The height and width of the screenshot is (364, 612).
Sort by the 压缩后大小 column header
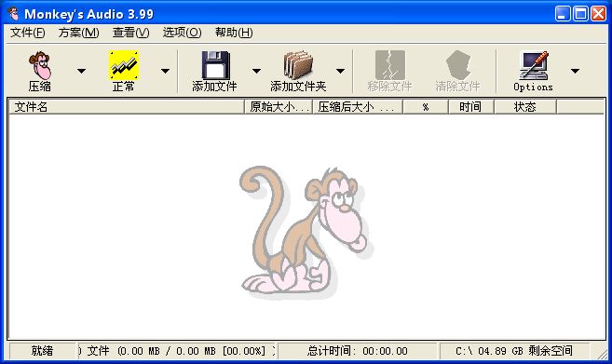[x=358, y=107]
